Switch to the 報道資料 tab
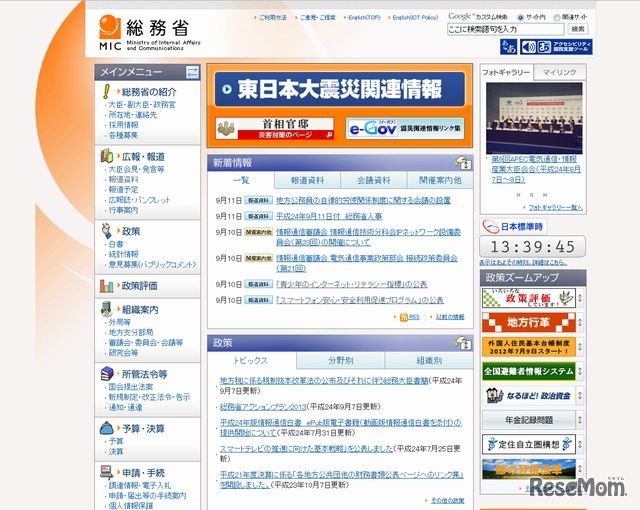 click(x=308, y=180)
